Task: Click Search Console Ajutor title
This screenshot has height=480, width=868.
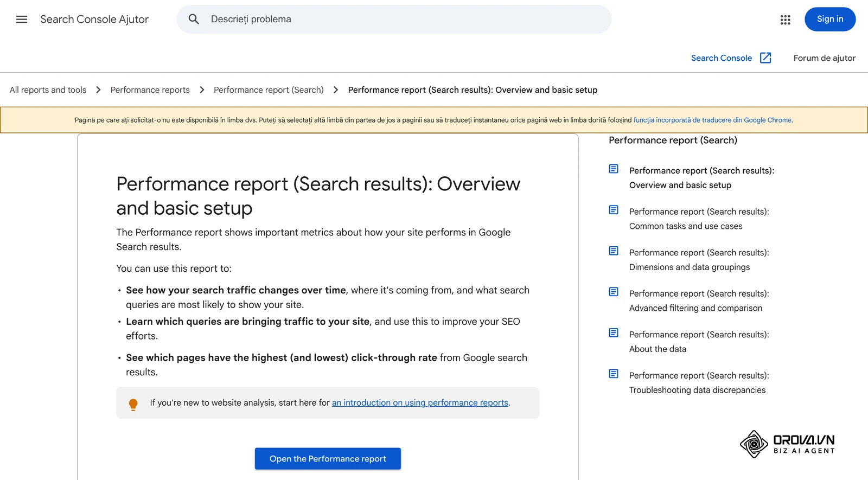Action: (x=94, y=20)
